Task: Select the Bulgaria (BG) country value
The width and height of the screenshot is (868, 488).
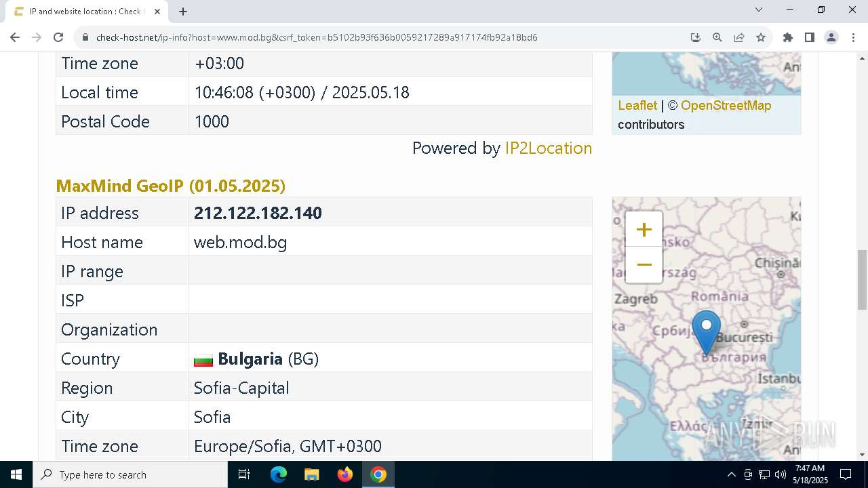Action: [268, 359]
